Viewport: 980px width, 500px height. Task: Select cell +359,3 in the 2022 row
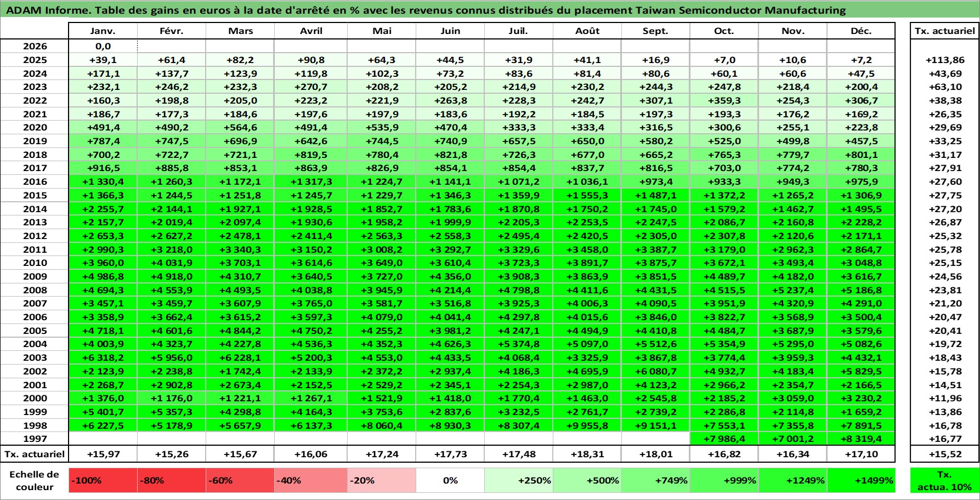point(724,100)
